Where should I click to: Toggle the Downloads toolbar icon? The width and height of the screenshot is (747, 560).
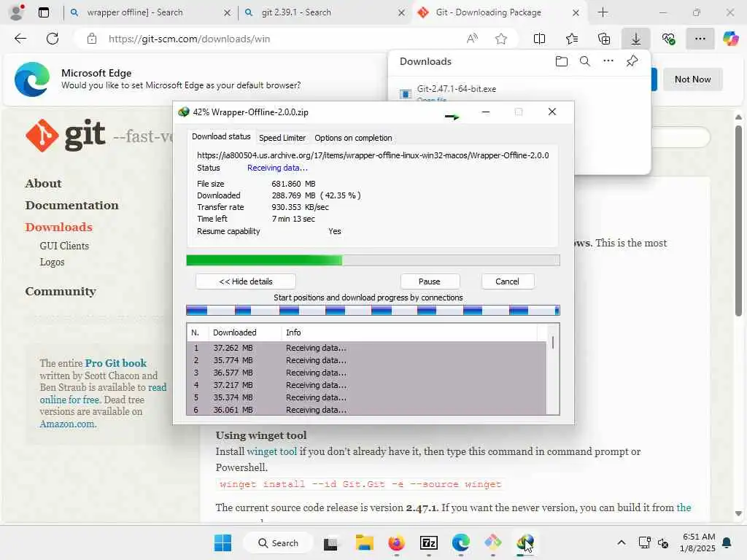tap(636, 39)
